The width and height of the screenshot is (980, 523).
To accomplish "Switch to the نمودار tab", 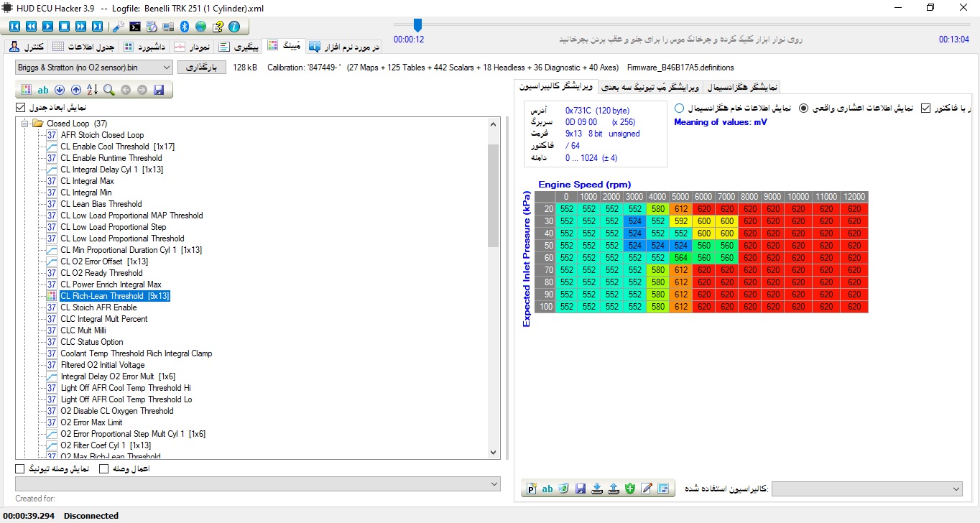I will click(193, 47).
